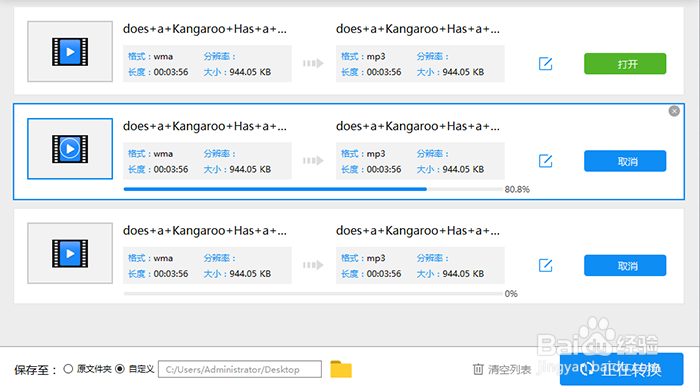Click the source file name in the selected row

(x=205, y=126)
